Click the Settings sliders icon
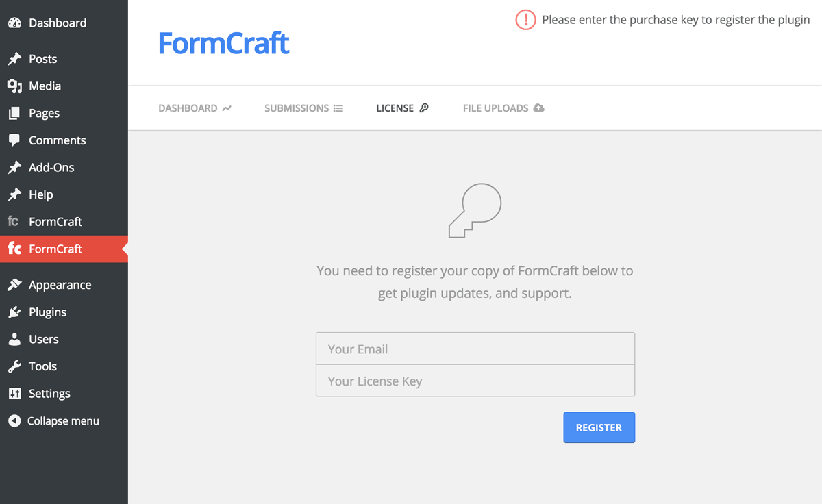The width and height of the screenshot is (822, 504). coord(14,393)
